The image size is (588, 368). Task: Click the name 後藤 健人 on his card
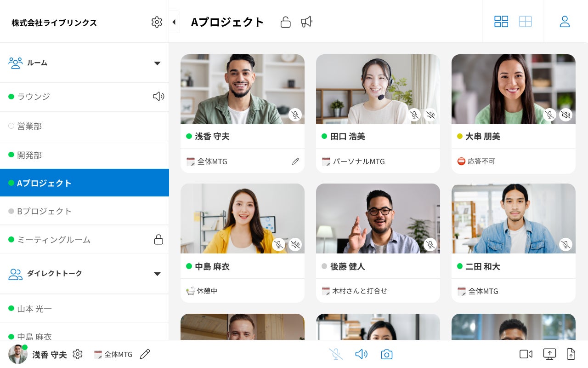pos(348,266)
